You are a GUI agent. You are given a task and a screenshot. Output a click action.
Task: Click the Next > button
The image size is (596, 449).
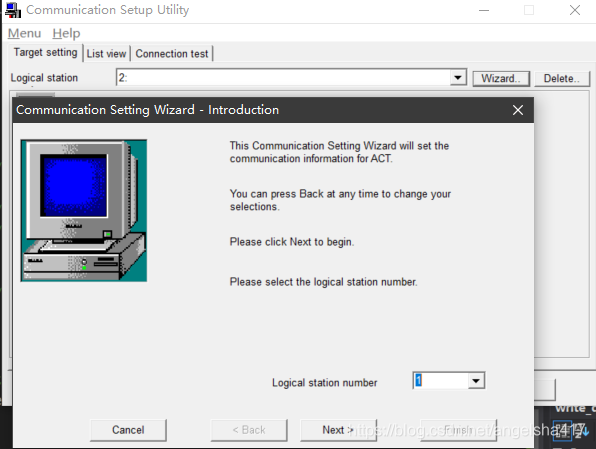[338, 430]
